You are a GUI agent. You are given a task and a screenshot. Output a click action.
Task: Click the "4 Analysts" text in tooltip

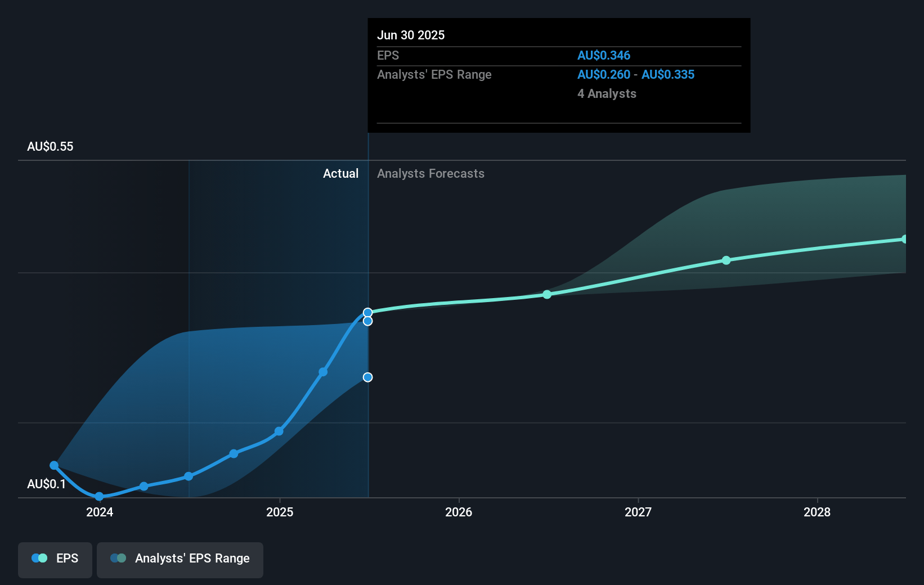click(607, 93)
